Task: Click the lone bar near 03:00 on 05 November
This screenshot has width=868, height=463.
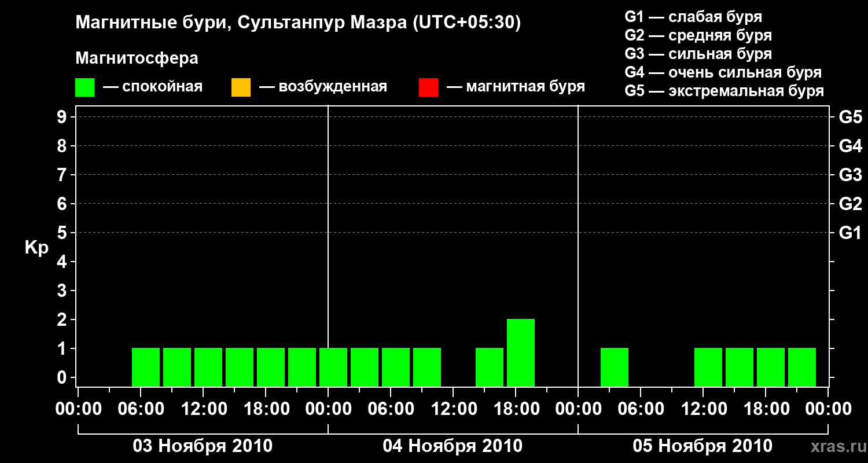Action: (615, 367)
